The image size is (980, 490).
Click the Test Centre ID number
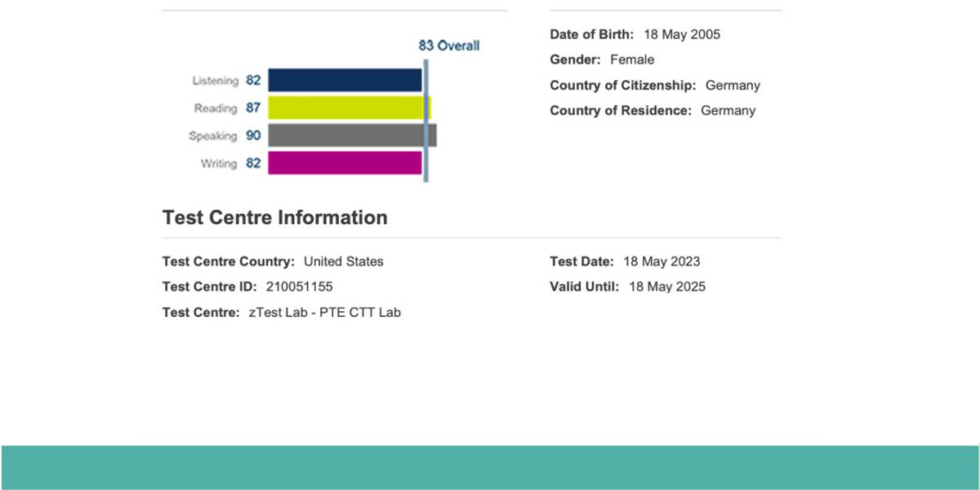(x=300, y=287)
